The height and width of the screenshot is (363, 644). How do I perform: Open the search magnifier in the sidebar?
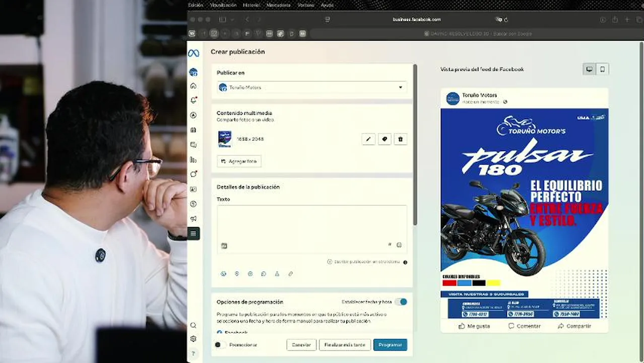click(x=194, y=325)
